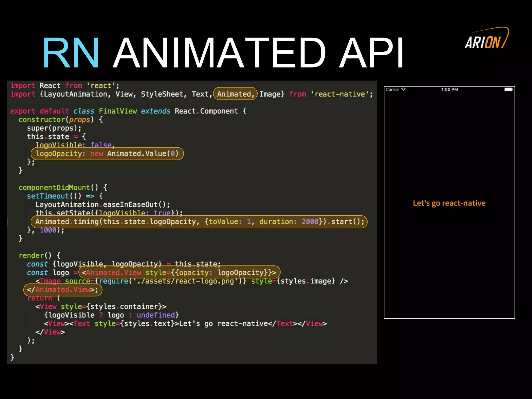Click the '<Image source={require(' line
The width and height of the screenshot is (532, 399).
192,281
